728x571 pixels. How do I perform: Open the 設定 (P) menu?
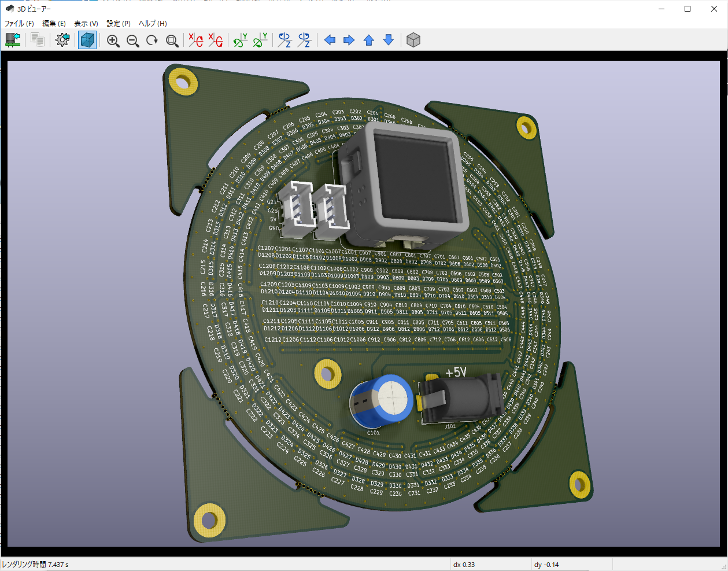(119, 24)
